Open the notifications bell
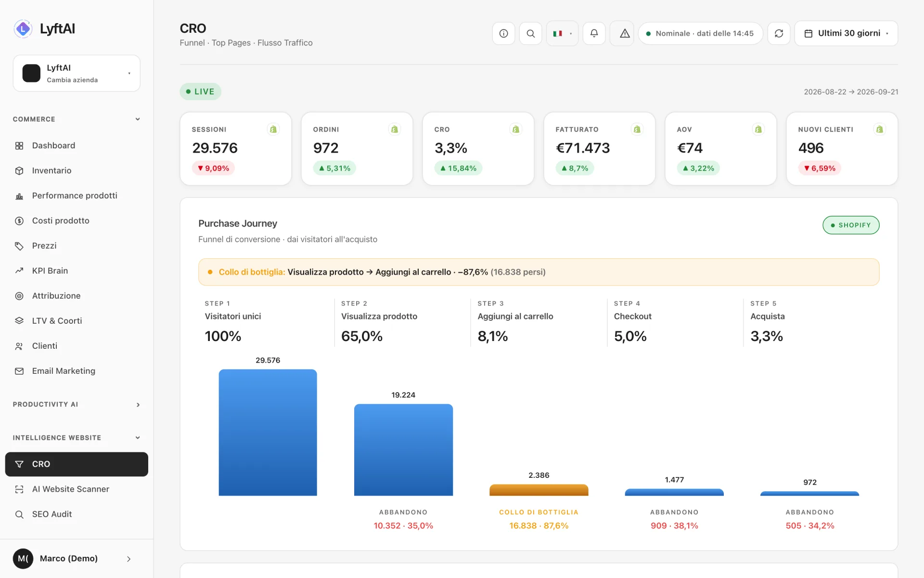Screen dimensions: 924x578 594,33
